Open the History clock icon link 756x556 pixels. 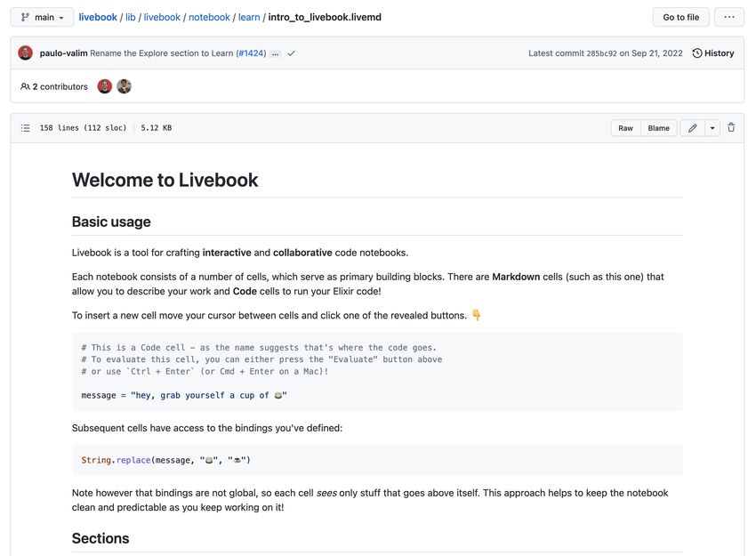[x=713, y=53]
